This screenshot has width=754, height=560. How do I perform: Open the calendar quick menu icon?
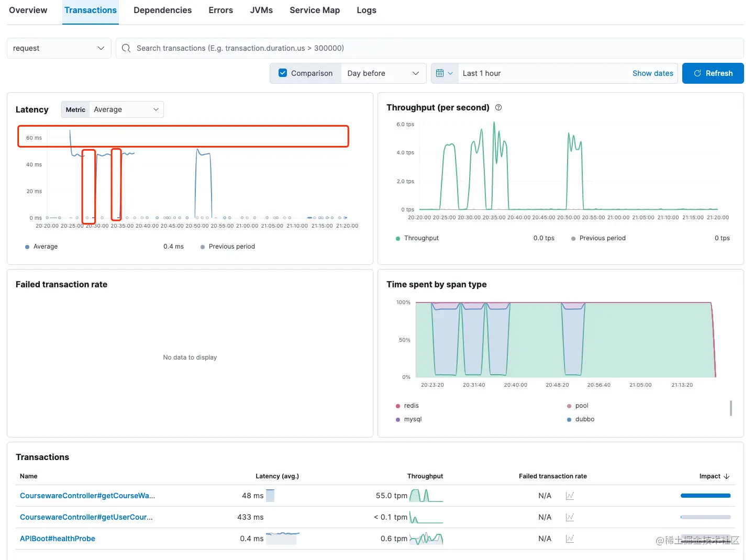pyautogui.click(x=444, y=73)
